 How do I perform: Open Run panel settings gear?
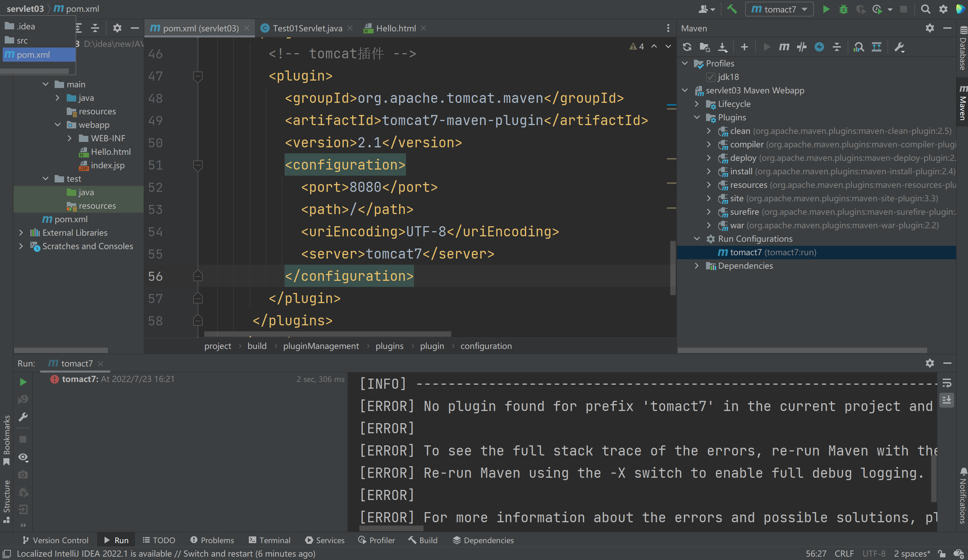[930, 363]
